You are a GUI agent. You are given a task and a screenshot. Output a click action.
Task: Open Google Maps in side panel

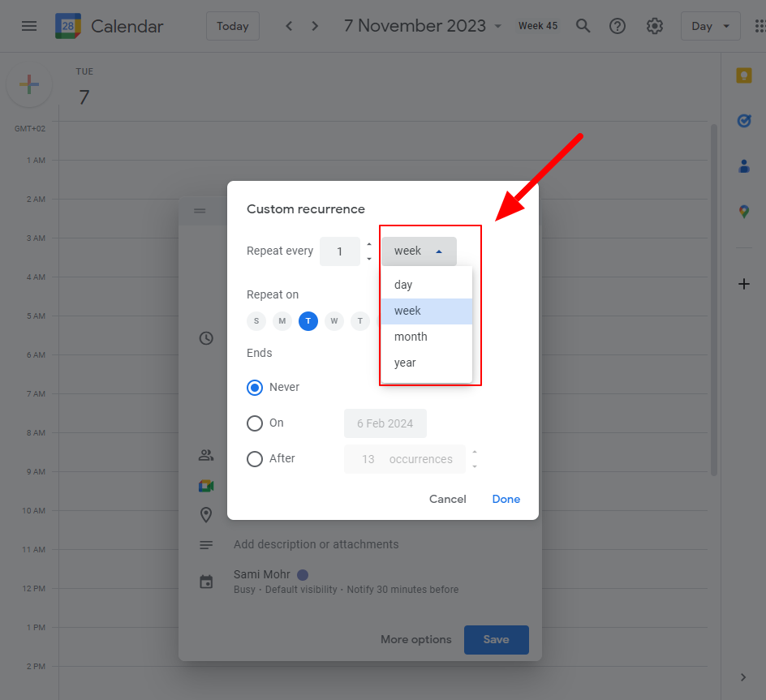(743, 212)
